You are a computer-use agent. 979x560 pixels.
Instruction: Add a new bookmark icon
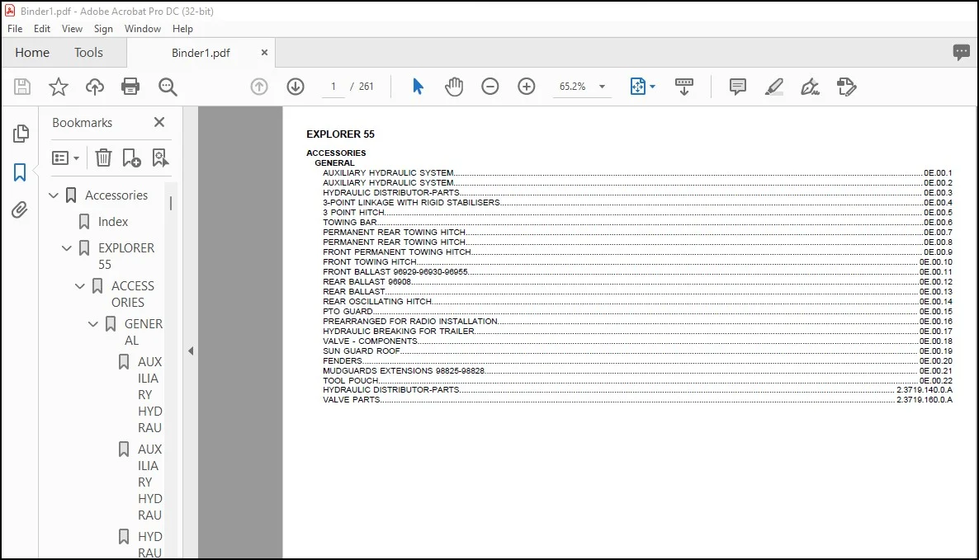coord(131,158)
